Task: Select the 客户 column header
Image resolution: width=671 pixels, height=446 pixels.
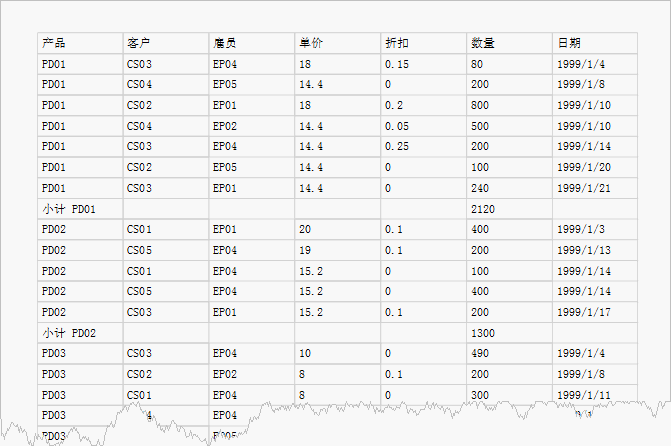Action: pyautogui.click(x=165, y=43)
